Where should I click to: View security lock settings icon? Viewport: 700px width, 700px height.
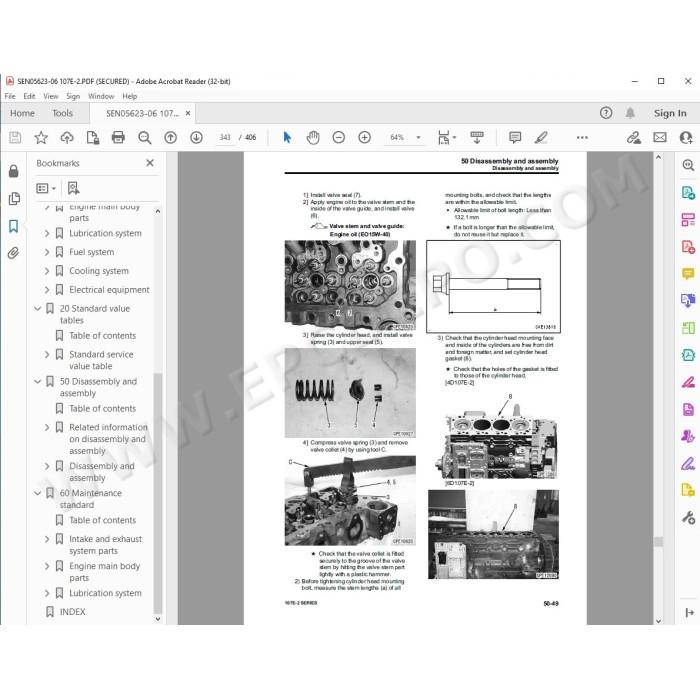click(x=14, y=171)
